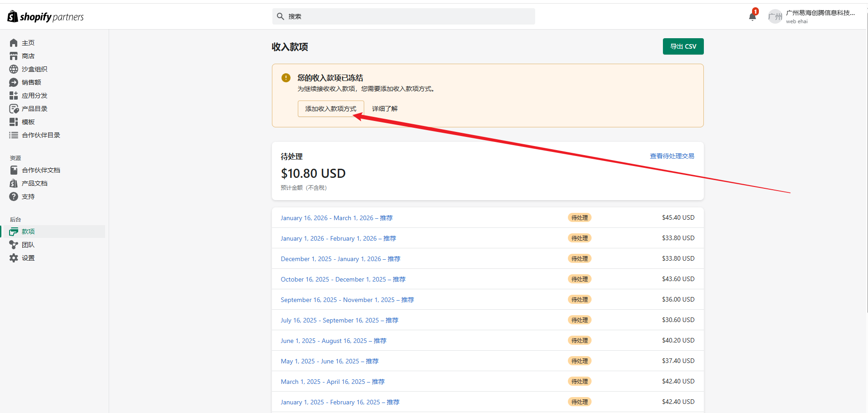Go to the sales (销售额) menu item
The width and height of the screenshot is (868, 413).
(31, 82)
